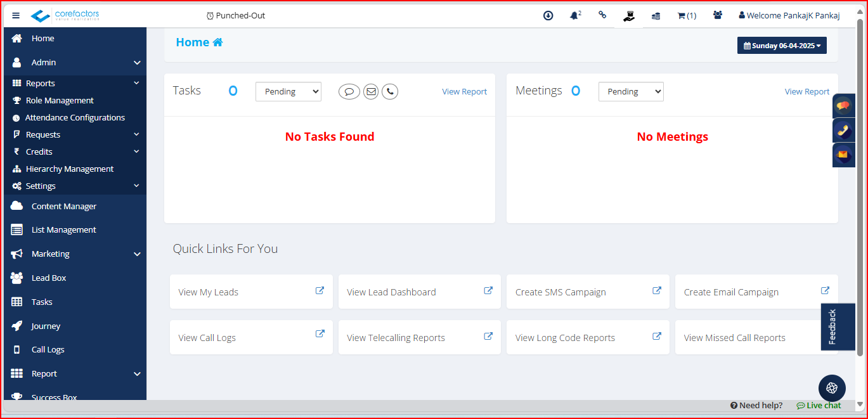Expand Credits submenu
Screen dimensions: 868x419
coord(75,152)
